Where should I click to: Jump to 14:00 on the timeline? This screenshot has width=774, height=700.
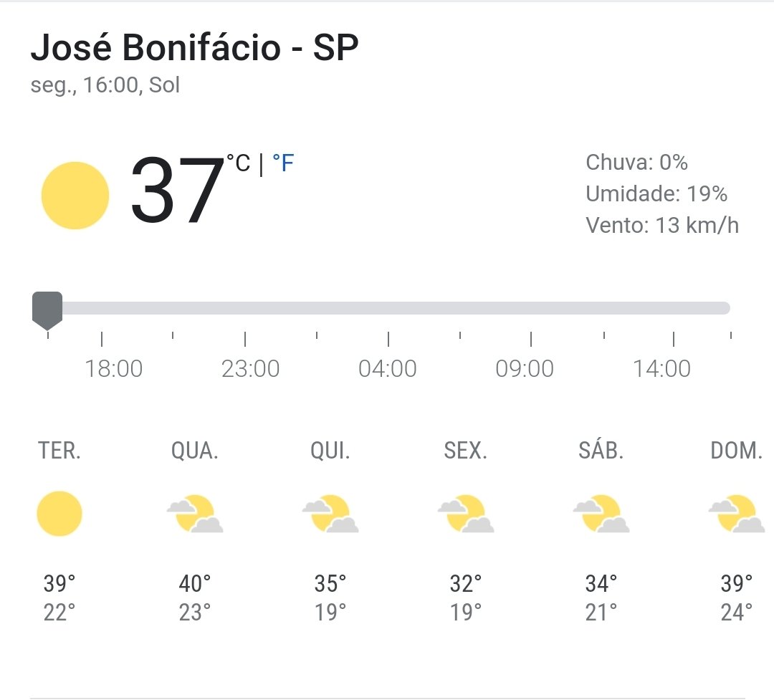point(661,369)
